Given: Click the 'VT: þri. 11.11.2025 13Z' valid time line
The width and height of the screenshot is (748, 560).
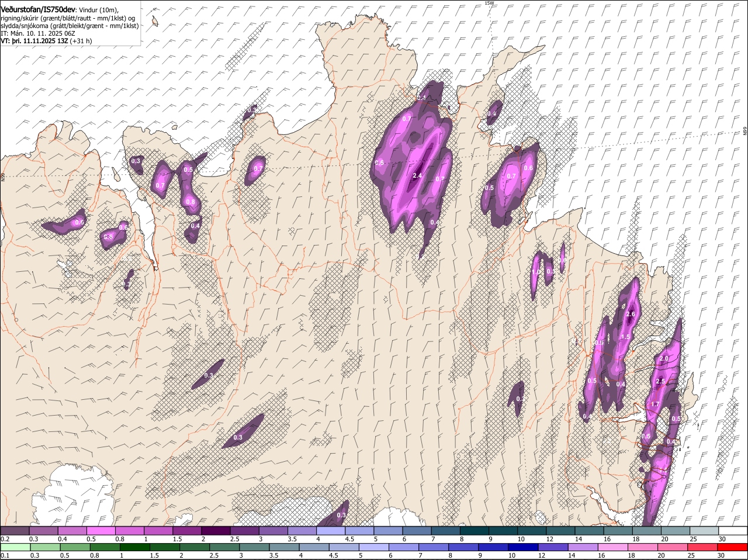Looking at the screenshot, I should click(34, 41).
